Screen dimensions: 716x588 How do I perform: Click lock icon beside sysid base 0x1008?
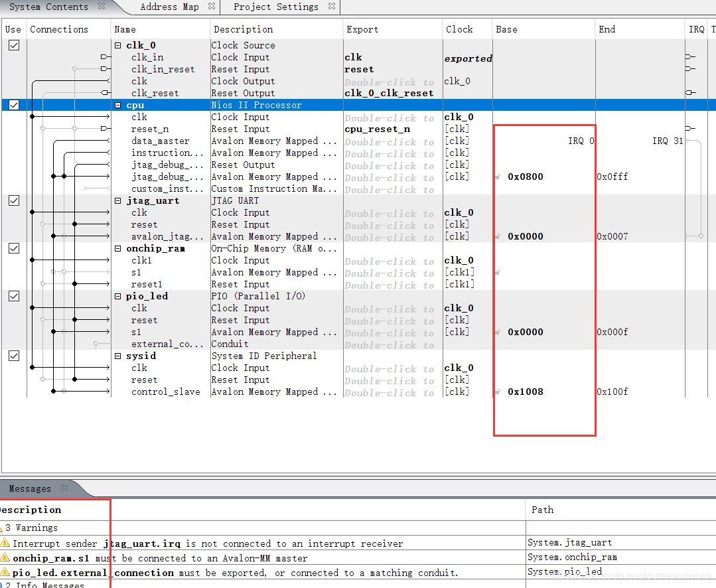click(x=498, y=392)
